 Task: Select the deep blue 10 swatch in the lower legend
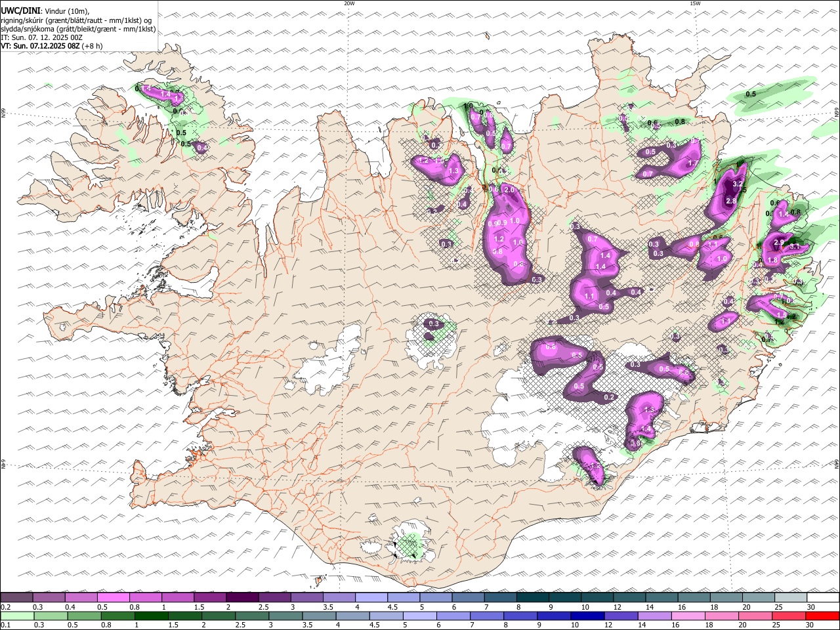[x=587, y=616]
